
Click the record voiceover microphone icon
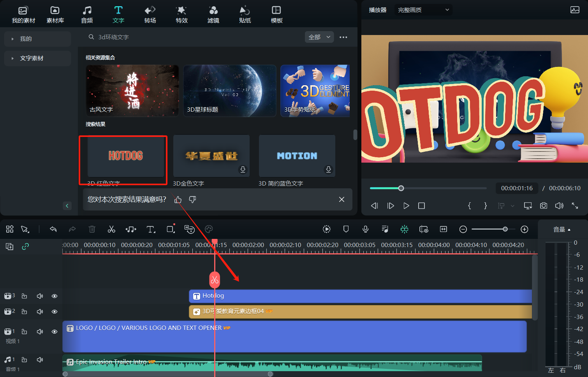click(x=365, y=229)
